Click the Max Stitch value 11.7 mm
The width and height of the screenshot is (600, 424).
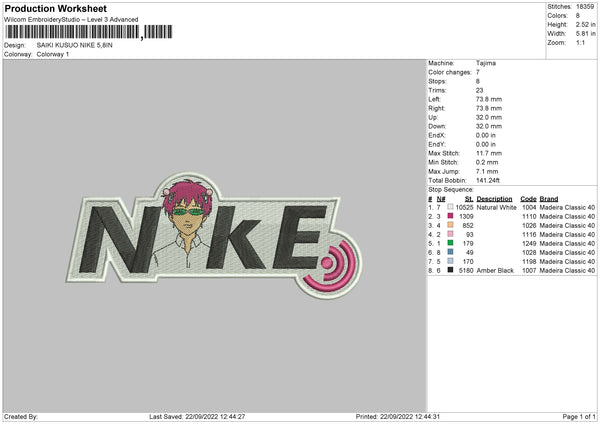489,153
